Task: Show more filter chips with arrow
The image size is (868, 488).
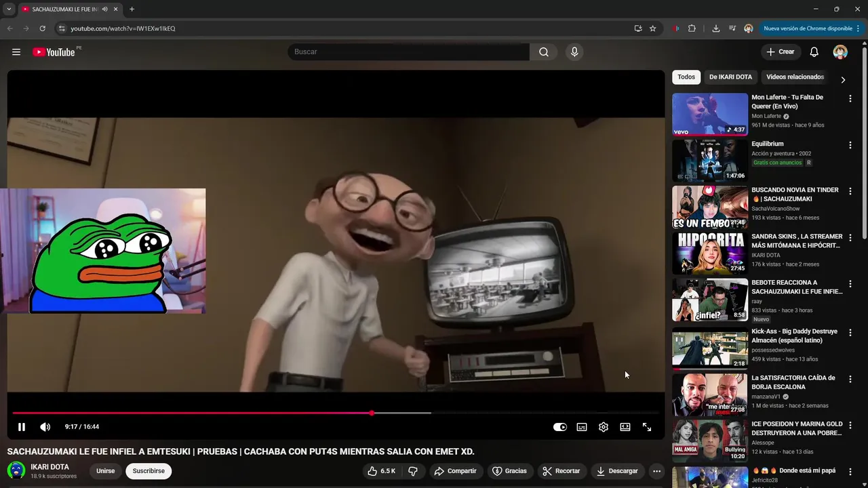Action: coord(843,79)
